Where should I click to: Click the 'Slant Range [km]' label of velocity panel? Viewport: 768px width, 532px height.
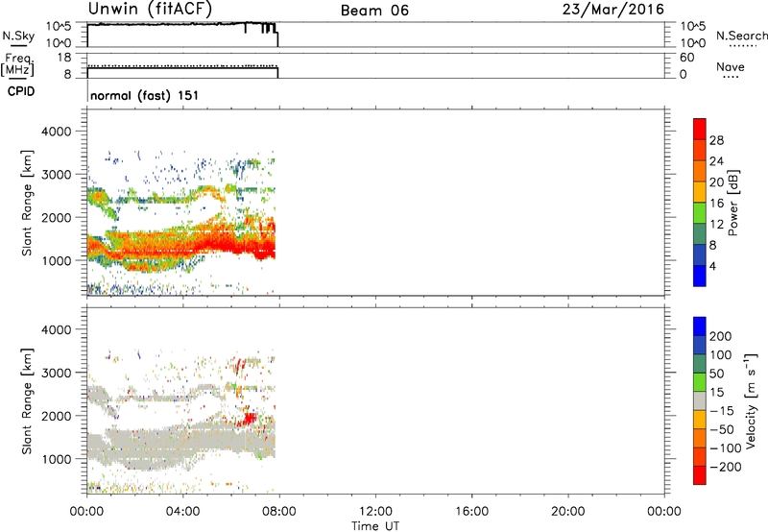click(27, 400)
